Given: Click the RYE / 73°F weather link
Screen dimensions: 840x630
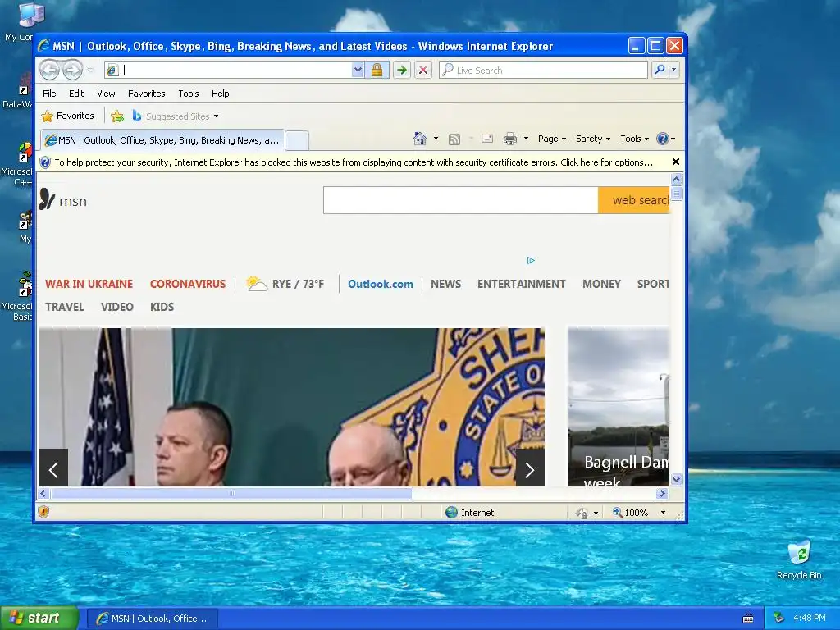Looking at the screenshot, I should pyautogui.click(x=285, y=283).
